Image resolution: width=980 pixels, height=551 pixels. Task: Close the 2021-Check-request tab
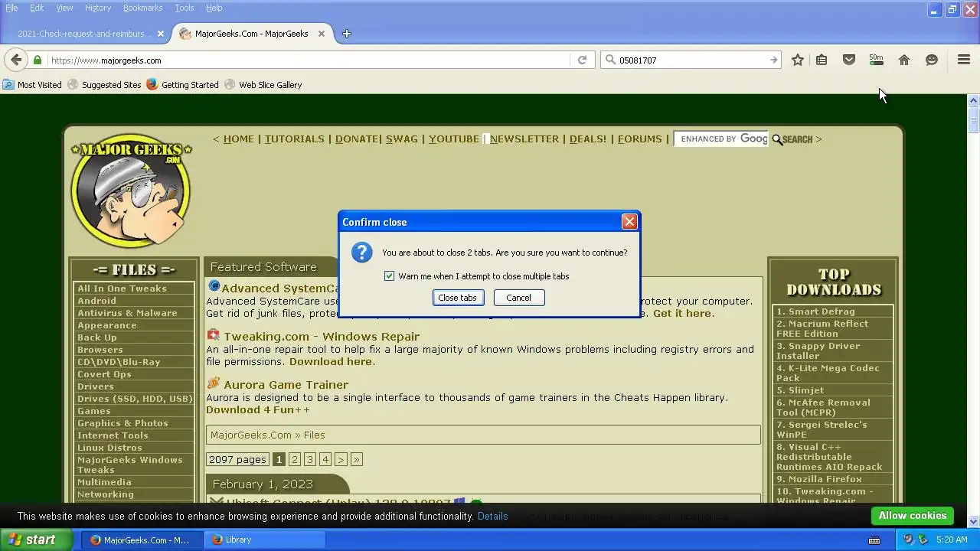point(161,34)
